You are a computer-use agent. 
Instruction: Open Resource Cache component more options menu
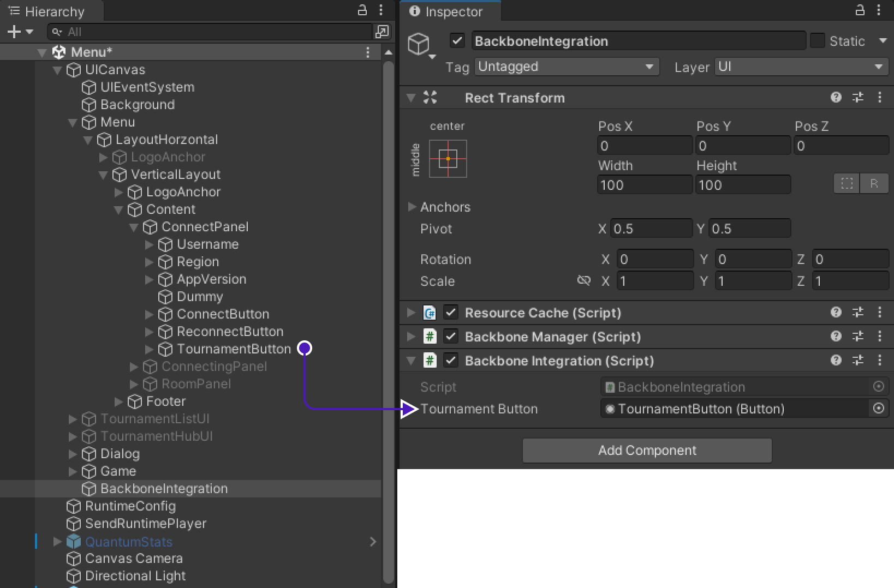point(879,313)
